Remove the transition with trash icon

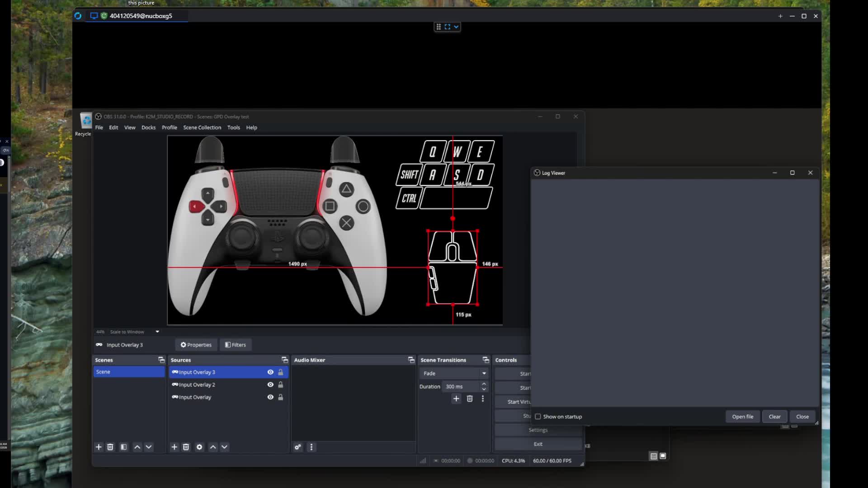click(x=470, y=399)
